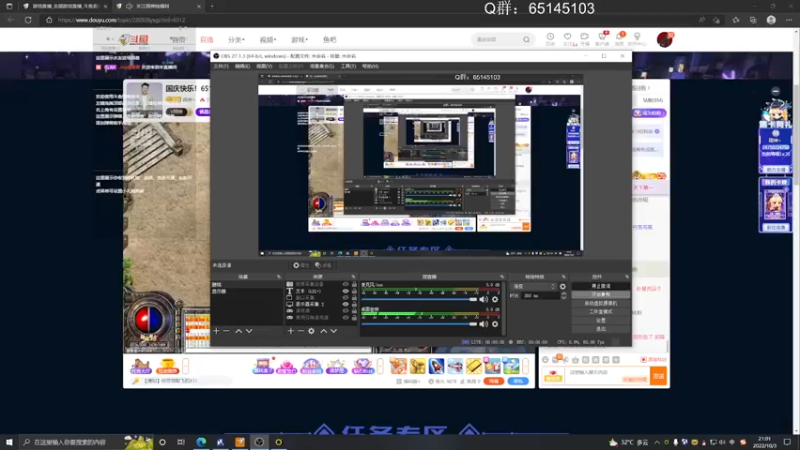Click Start Virtual Camera button in OBS
The height and width of the screenshot is (450, 800).
[601, 304]
